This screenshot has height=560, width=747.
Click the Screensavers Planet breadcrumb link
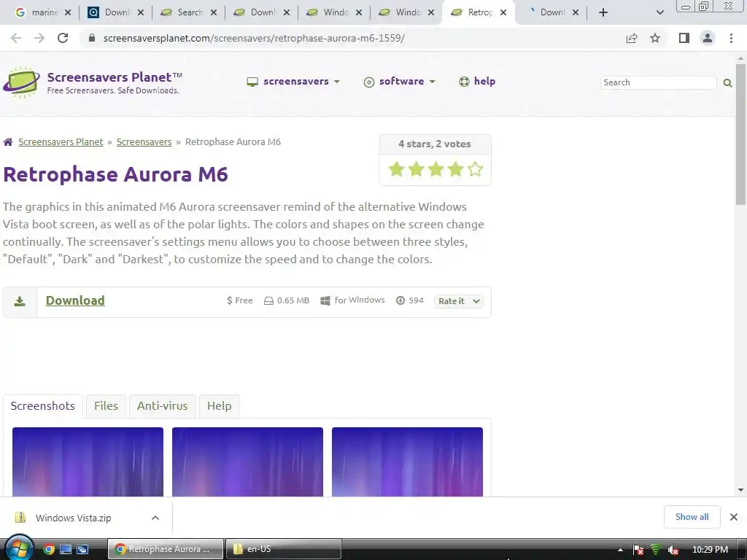(x=61, y=142)
